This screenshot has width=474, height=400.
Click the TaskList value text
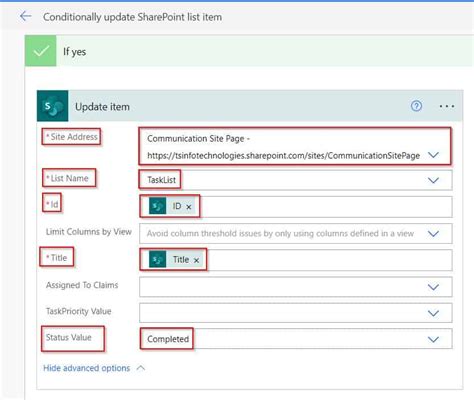(161, 180)
